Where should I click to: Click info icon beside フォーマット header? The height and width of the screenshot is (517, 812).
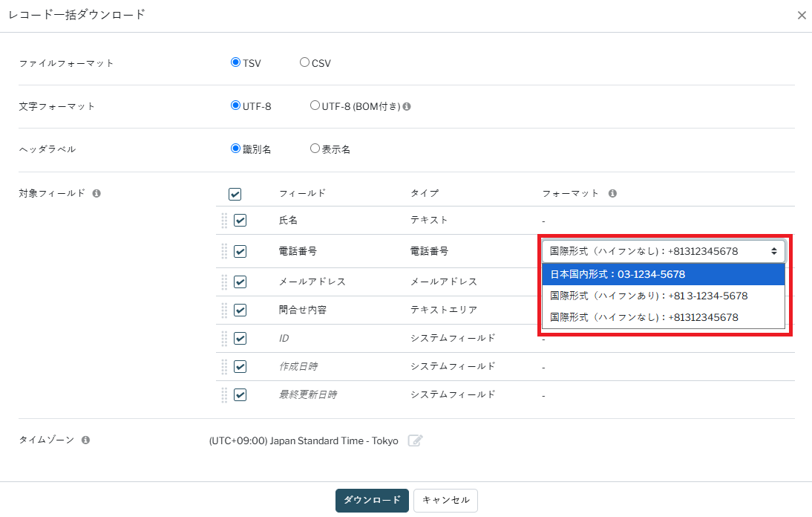point(612,193)
